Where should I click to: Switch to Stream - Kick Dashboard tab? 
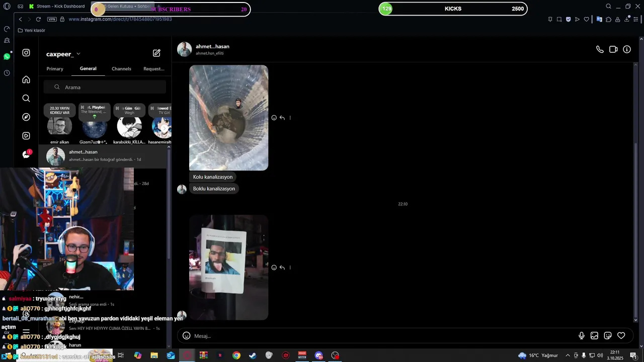tap(57, 7)
